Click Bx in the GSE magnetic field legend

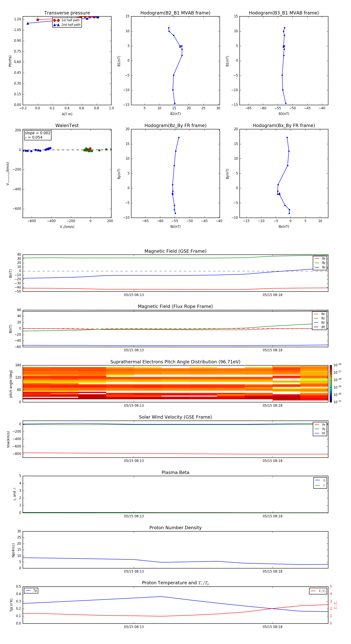pyautogui.click(x=320, y=259)
